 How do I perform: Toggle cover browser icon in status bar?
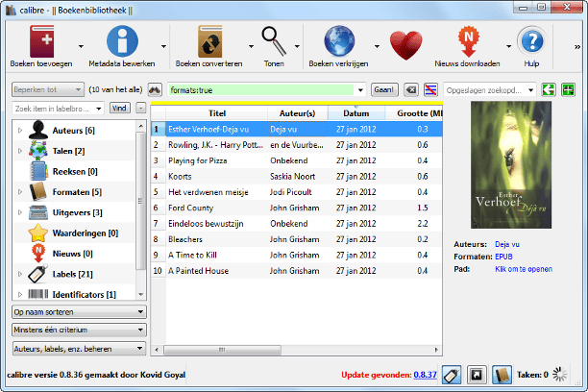[x=477, y=375]
